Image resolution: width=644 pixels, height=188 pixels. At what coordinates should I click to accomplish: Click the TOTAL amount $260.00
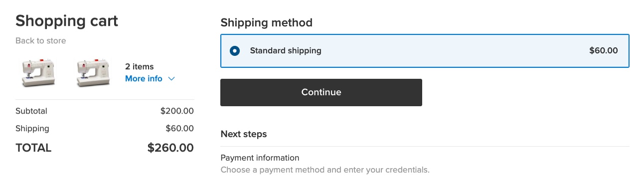[x=170, y=148]
